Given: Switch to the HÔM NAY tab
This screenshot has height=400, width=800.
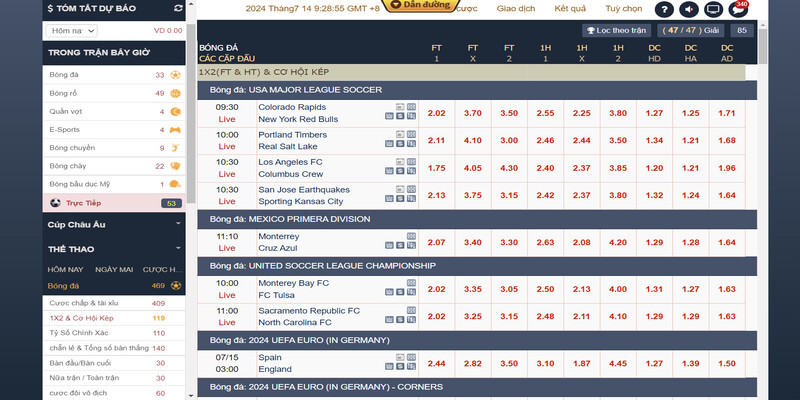Looking at the screenshot, I should (x=63, y=269).
